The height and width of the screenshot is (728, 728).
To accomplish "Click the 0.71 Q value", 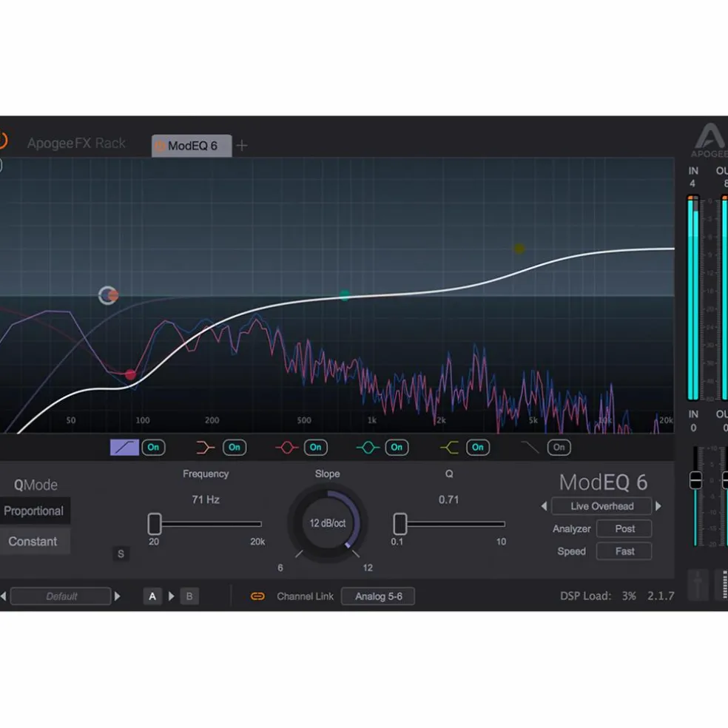I will pyautogui.click(x=448, y=499).
